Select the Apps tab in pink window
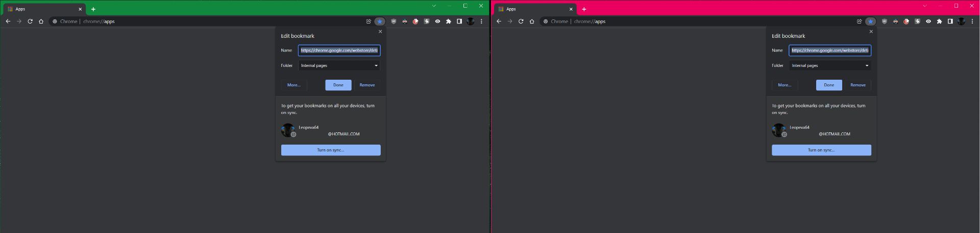The height and width of the screenshot is (233, 980). click(536, 9)
